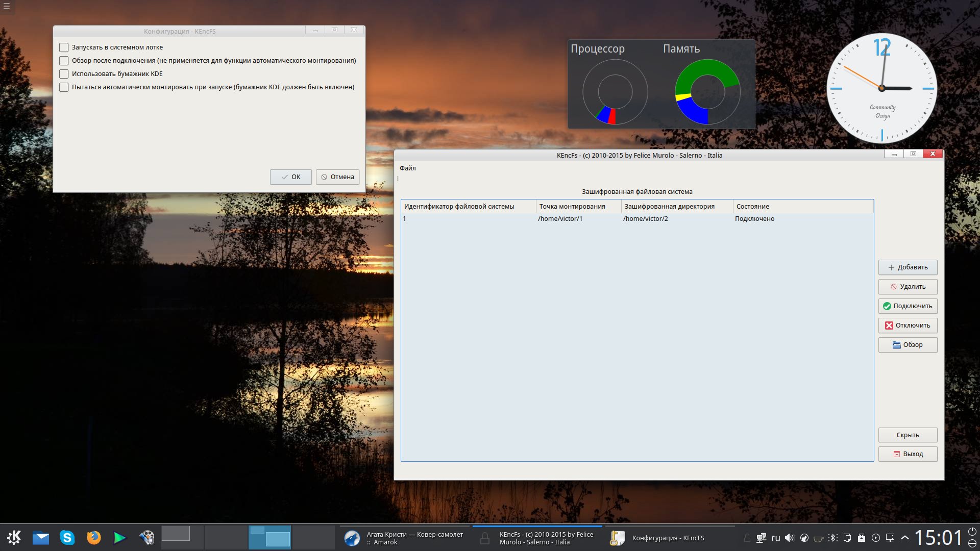Open the desktop toolbox menu in the corner

coord(7,7)
